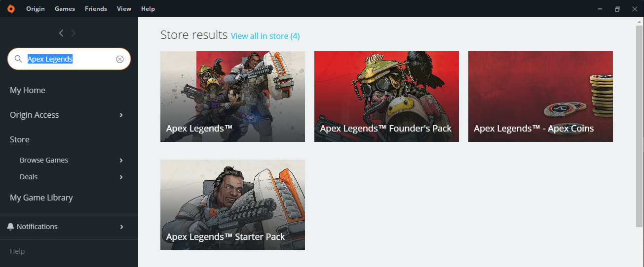Image resolution: width=644 pixels, height=267 pixels.
Task: Click the Notifications bell icon
Action: tap(11, 227)
